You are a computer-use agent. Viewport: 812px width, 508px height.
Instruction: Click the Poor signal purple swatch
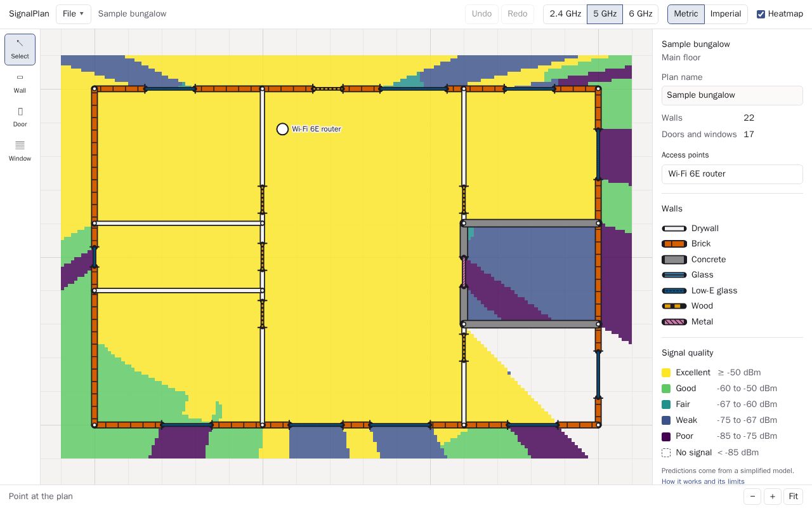pyautogui.click(x=666, y=437)
